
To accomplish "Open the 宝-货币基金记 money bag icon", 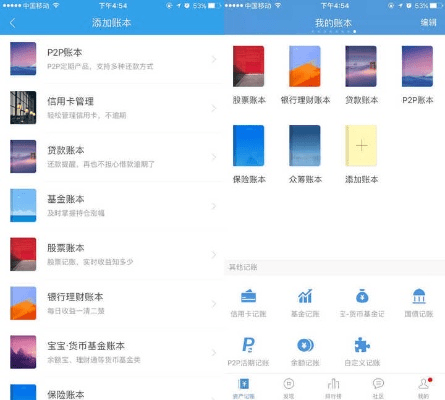I will [362, 296].
